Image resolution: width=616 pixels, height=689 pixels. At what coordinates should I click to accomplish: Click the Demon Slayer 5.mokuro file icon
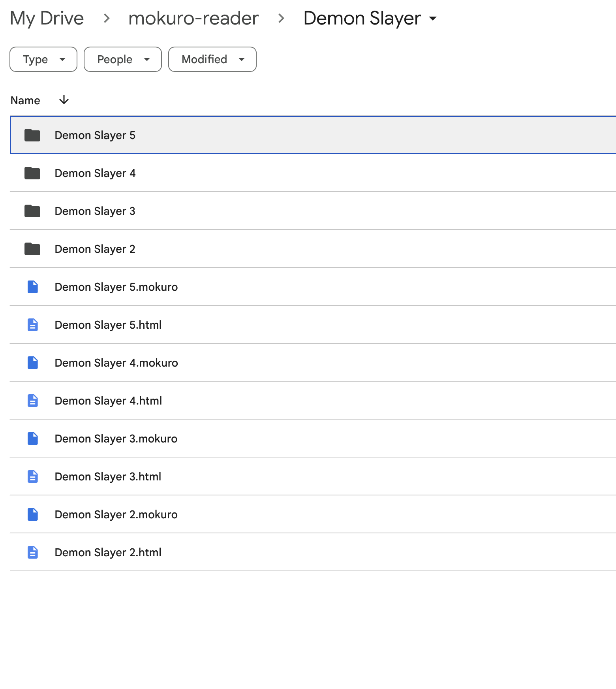tap(33, 287)
